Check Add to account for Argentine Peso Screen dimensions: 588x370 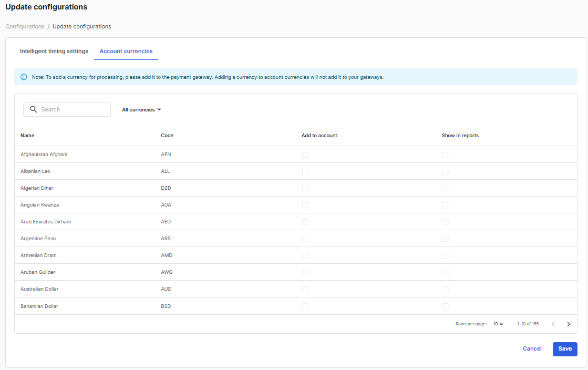click(x=305, y=239)
